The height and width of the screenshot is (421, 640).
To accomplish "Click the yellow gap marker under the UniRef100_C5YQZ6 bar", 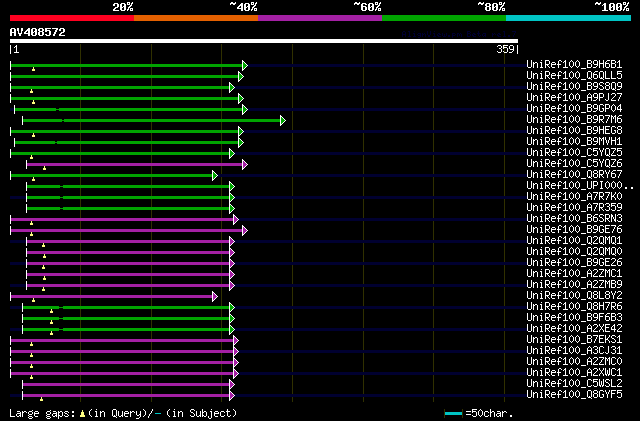I will click(44, 168).
